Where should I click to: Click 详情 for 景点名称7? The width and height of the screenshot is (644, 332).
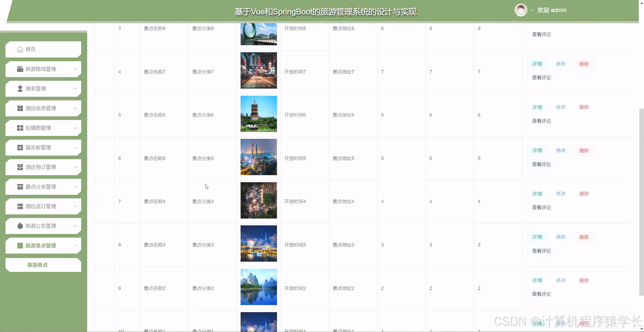537,64
